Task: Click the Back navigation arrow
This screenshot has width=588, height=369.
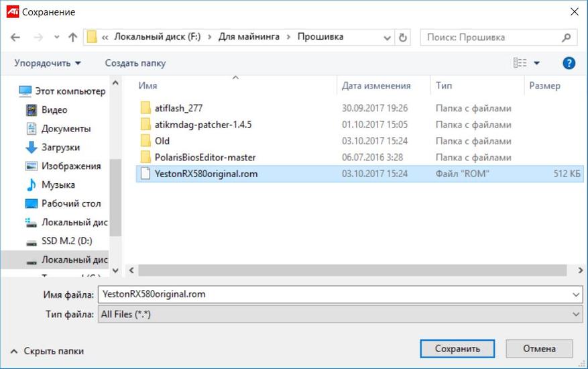Action: pos(15,38)
